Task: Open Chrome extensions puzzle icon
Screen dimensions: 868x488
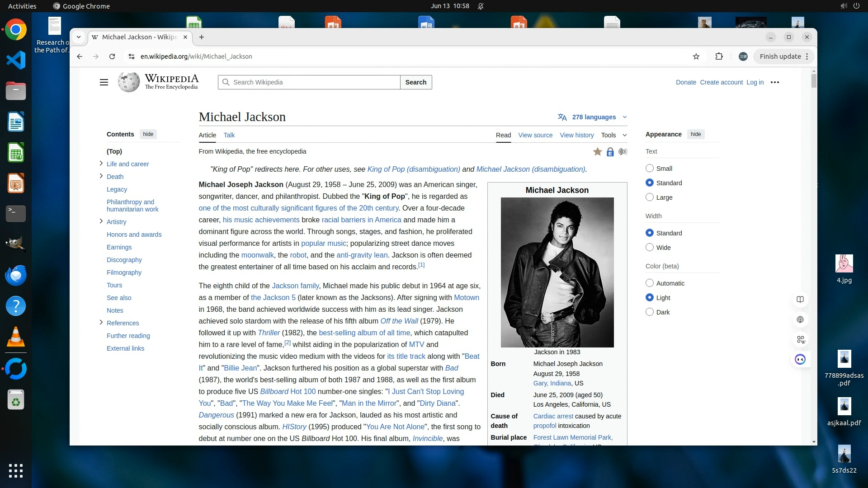Action: pyautogui.click(x=719, y=56)
